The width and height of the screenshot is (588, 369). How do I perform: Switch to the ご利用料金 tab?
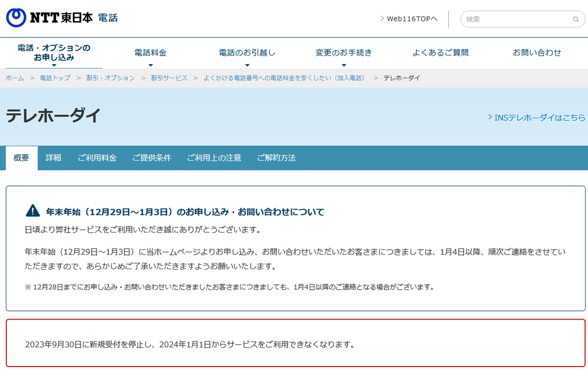[97, 158]
